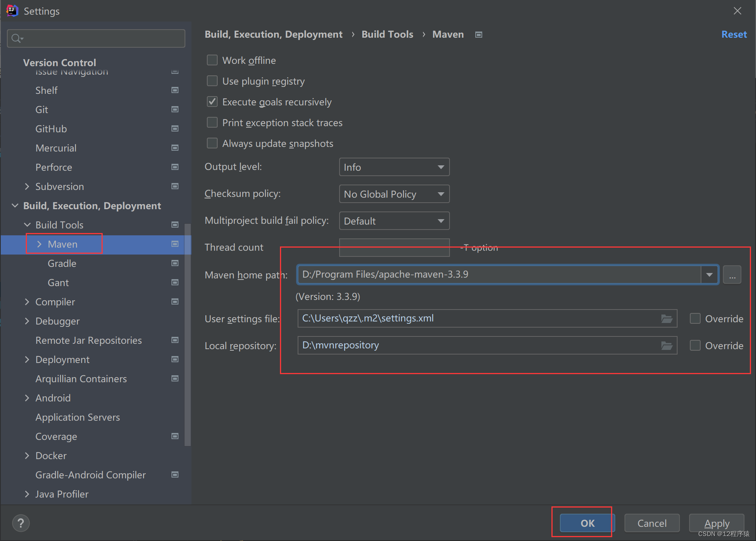Click the project-level icon next to Subversion
The height and width of the screenshot is (541, 756).
(175, 186)
